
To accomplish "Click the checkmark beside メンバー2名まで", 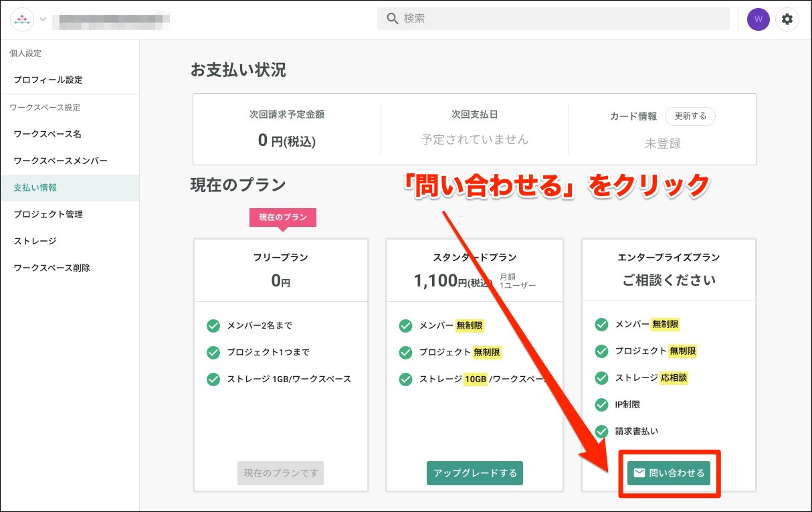I will [x=213, y=326].
